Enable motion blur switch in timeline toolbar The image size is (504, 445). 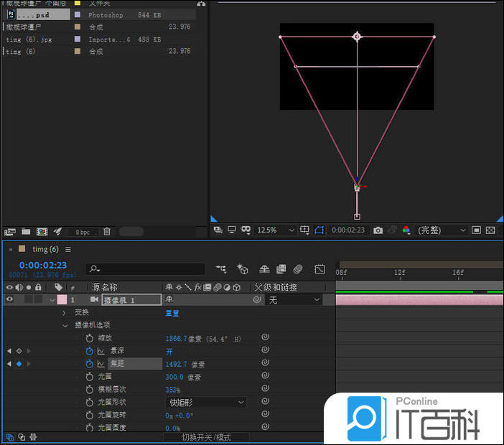point(298,269)
